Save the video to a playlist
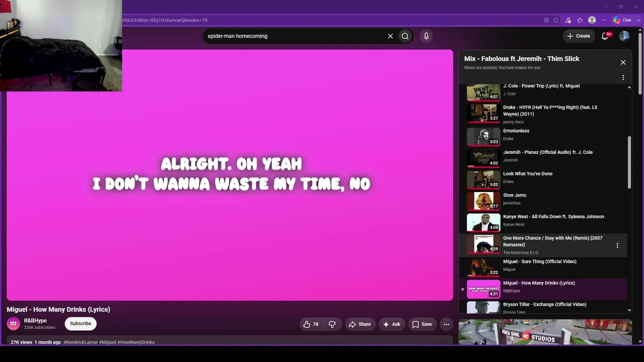This screenshot has width=644, height=362. click(x=422, y=324)
